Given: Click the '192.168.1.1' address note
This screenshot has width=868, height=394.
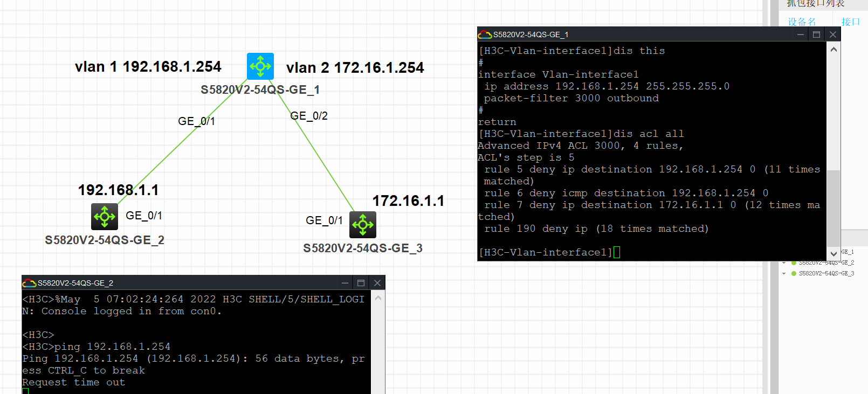Looking at the screenshot, I should click(x=119, y=190).
